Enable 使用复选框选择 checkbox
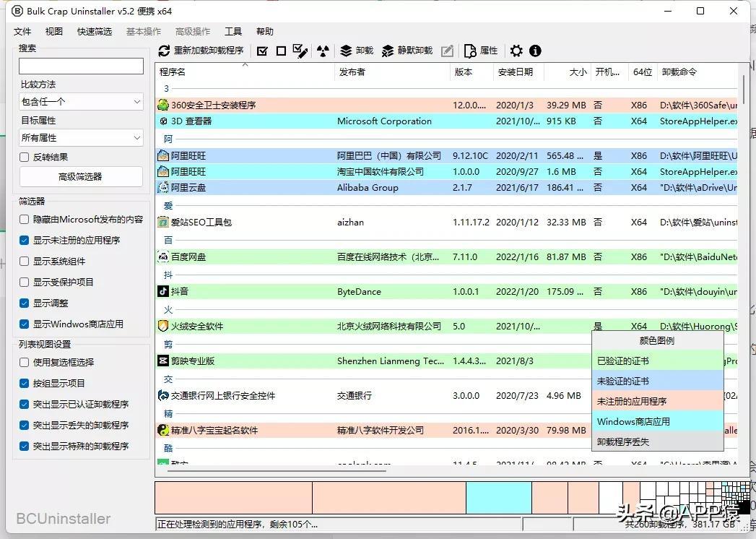The width and height of the screenshot is (756, 539). [24, 362]
